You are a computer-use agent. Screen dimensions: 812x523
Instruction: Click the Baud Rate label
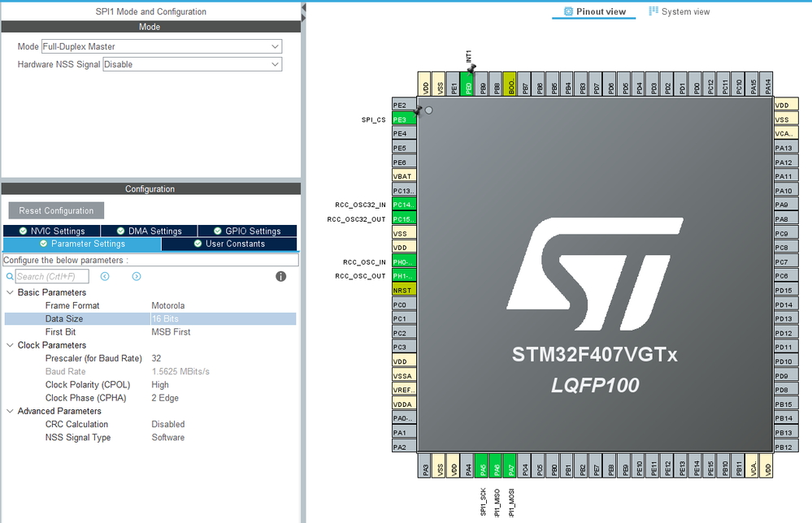[x=65, y=371]
